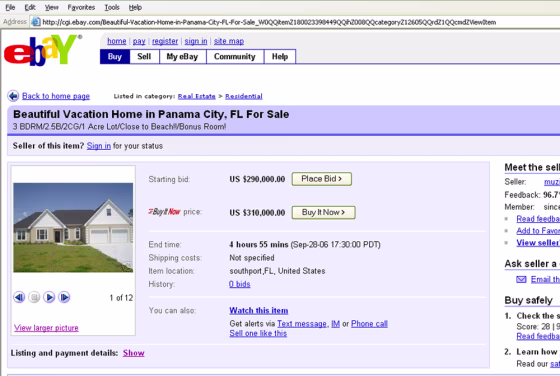Click Watch this item link

tap(259, 311)
